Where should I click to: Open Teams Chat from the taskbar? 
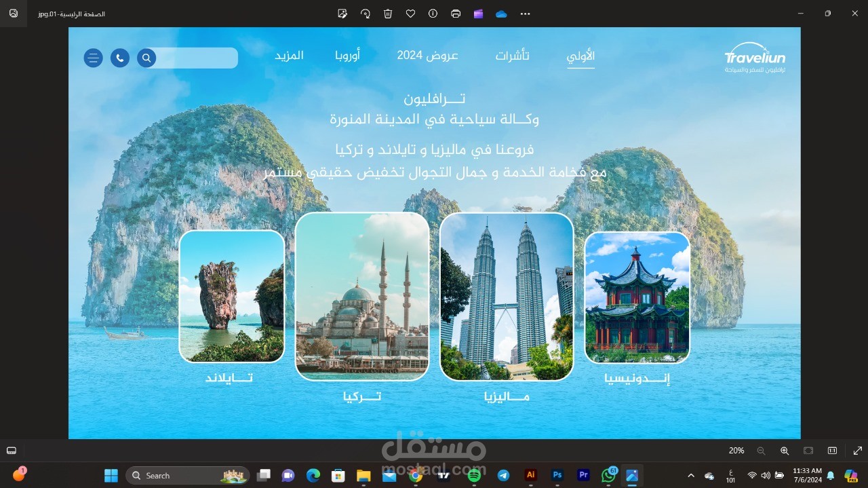click(x=288, y=475)
